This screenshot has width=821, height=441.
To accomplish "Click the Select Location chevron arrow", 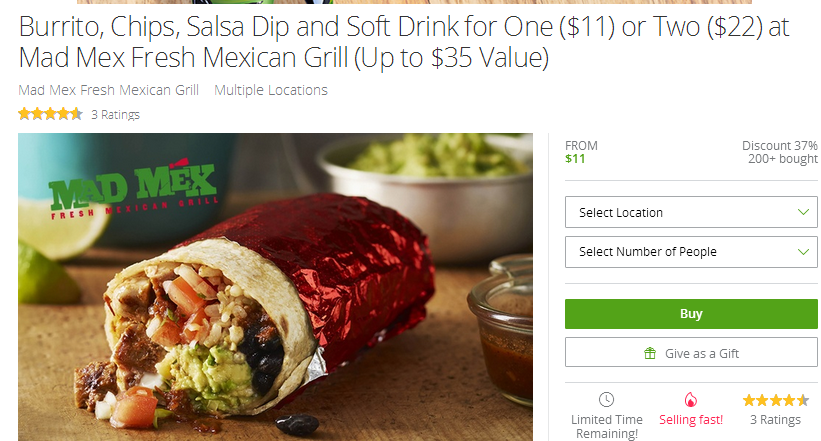I will point(803,212).
